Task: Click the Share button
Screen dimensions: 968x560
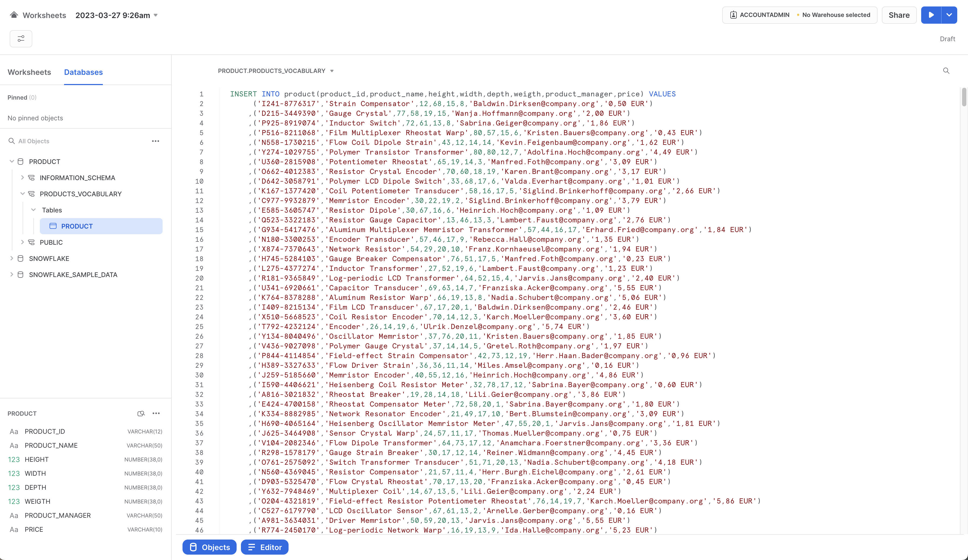Action: (899, 15)
